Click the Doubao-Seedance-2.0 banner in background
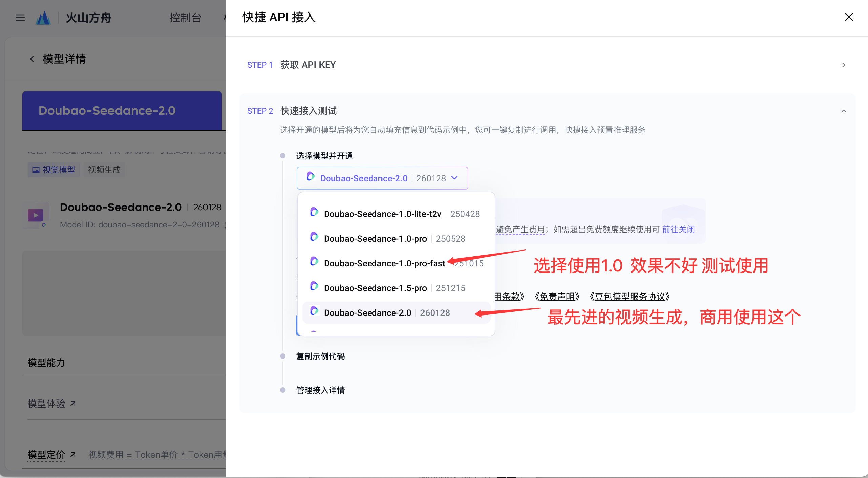The image size is (868, 478). click(122, 111)
